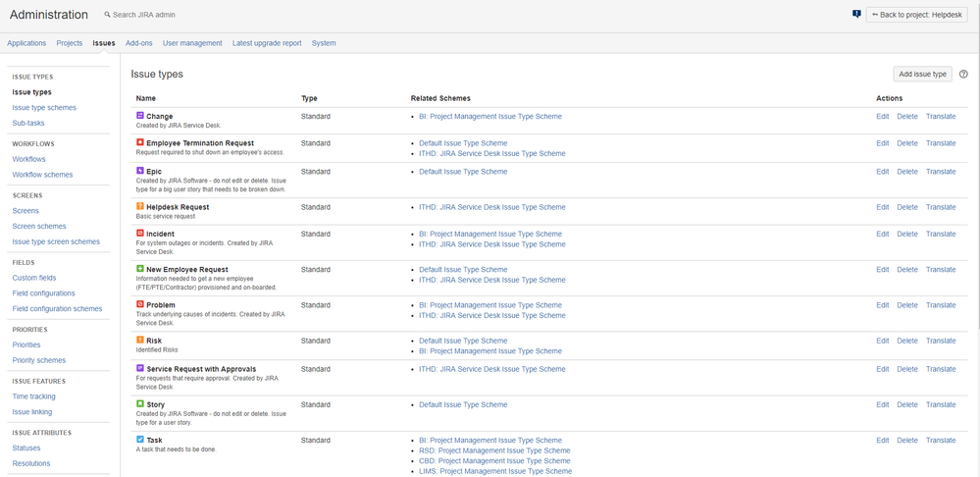The width and height of the screenshot is (980, 477).
Task: Click the red Employee Termination Request icon
Action: pyautogui.click(x=140, y=142)
